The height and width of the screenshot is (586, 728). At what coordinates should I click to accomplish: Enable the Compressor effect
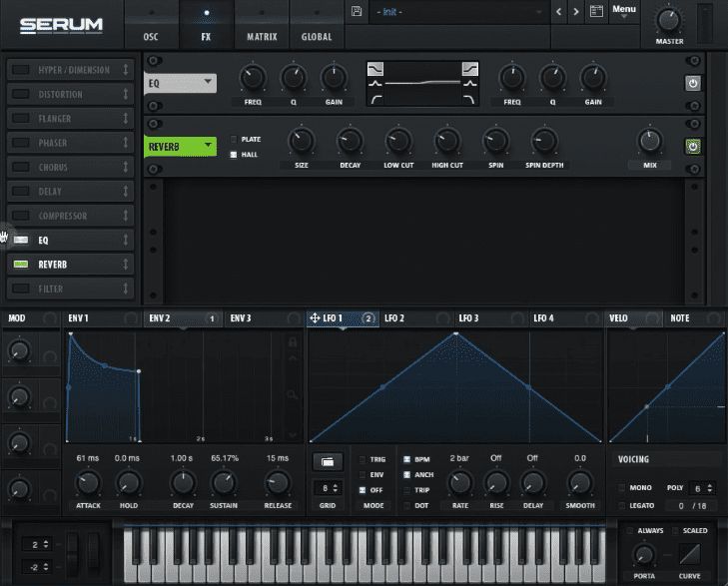coord(21,216)
